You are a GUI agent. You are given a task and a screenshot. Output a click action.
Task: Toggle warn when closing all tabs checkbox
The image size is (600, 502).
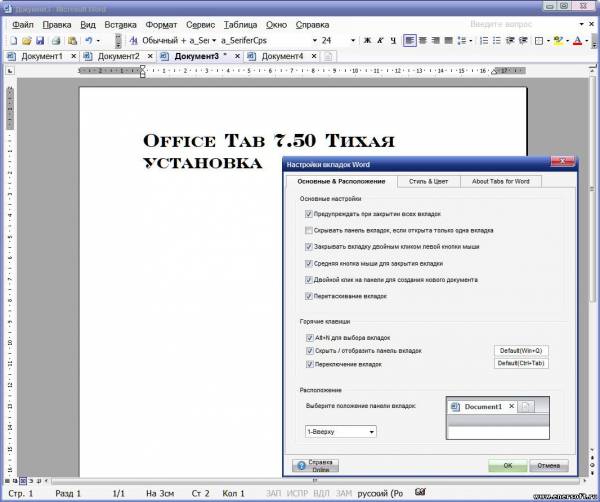309,214
